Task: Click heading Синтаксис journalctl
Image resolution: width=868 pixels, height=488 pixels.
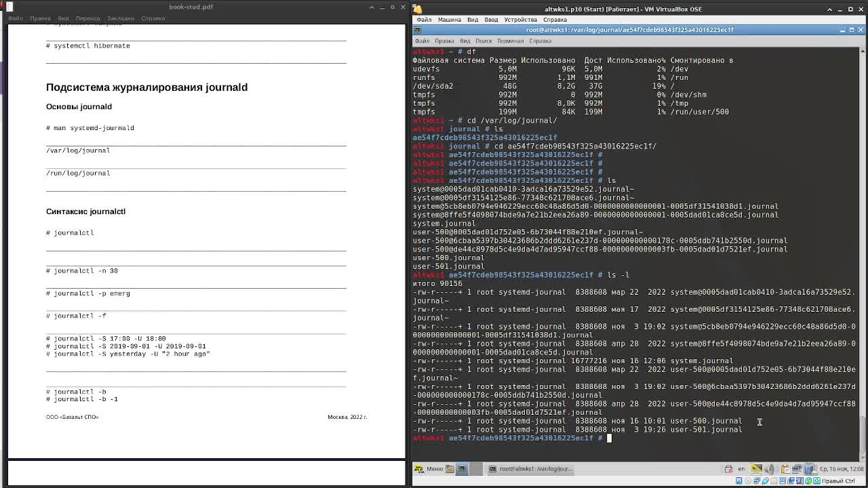Action: [85, 211]
